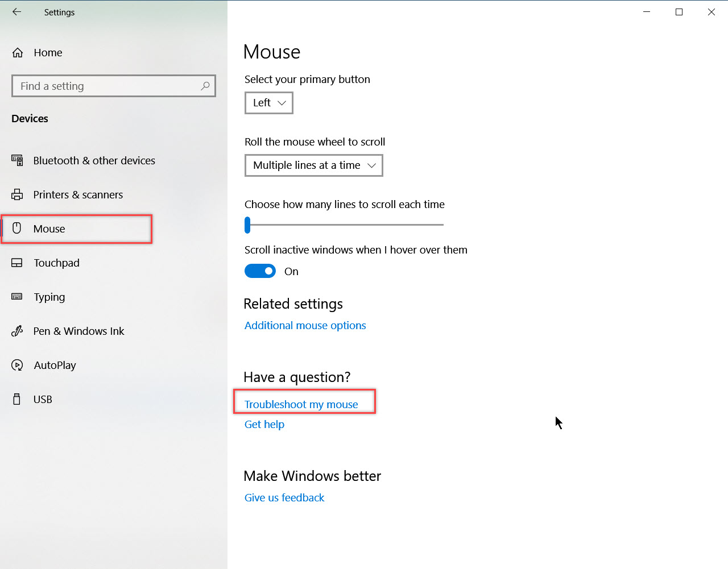Click the Devices section heading
The height and width of the screenshot is (569, 728).
[30, 119]
